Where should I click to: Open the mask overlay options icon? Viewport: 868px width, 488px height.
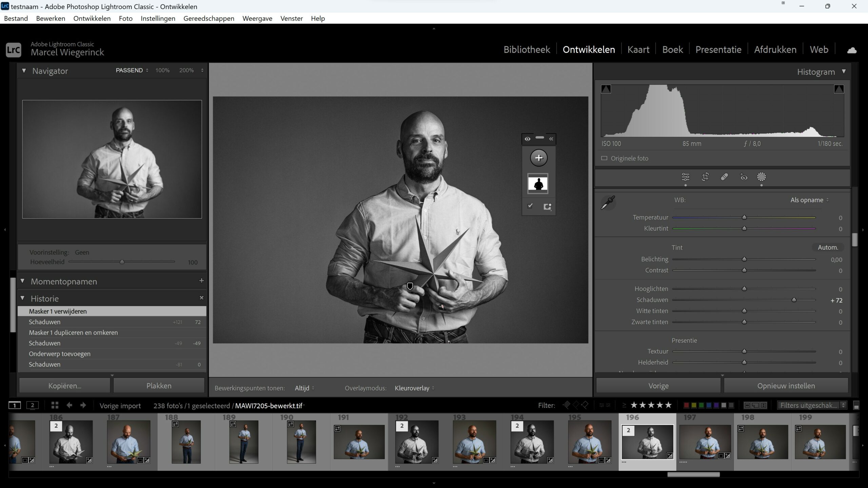point(547,207)
